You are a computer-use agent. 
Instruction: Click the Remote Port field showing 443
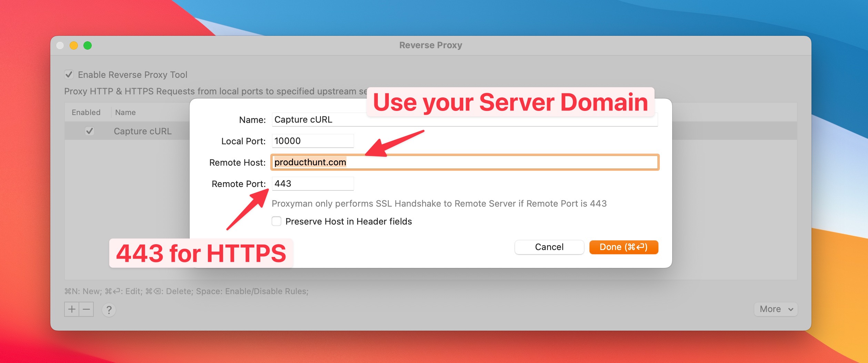(313, 184)
